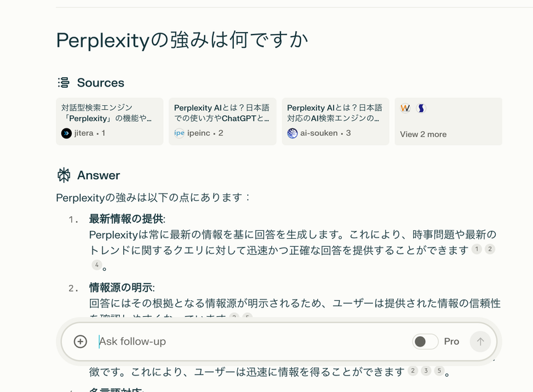Screen dimensions: 533x392
Task: Click the jitera favicon on first source card
Action: coord(65,133)
